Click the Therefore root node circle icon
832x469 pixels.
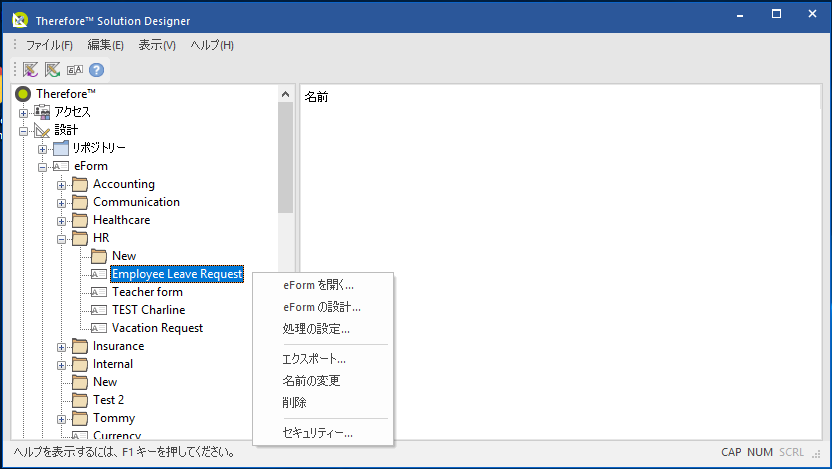coord(23,94)
